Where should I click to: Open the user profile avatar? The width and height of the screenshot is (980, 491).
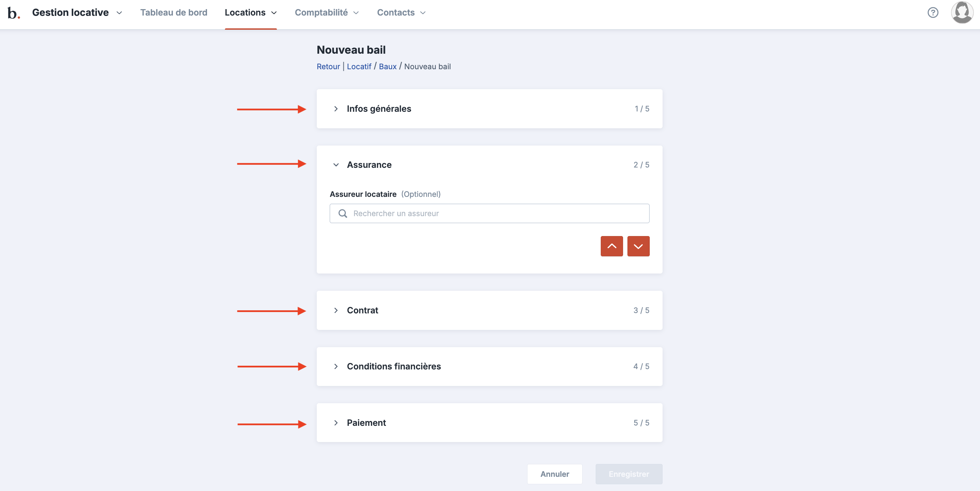click(962, 12)
